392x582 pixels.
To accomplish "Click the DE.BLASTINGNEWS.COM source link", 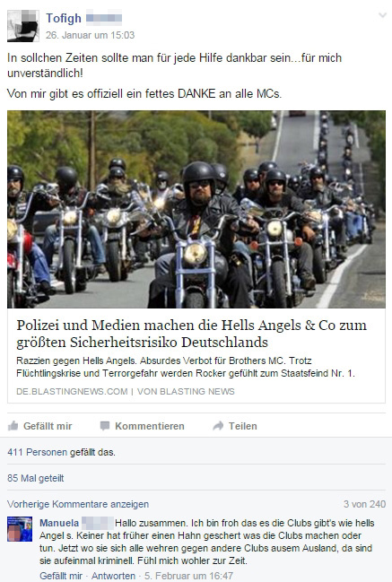I will pyautogui.click(x=72, y=391).
